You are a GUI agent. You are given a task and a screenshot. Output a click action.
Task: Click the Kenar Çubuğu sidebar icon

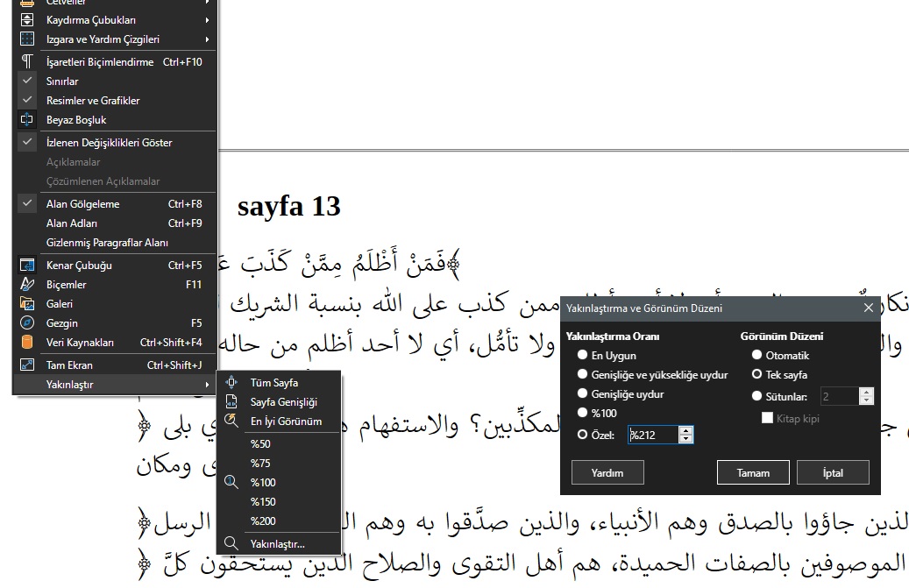tap(26, 265)
